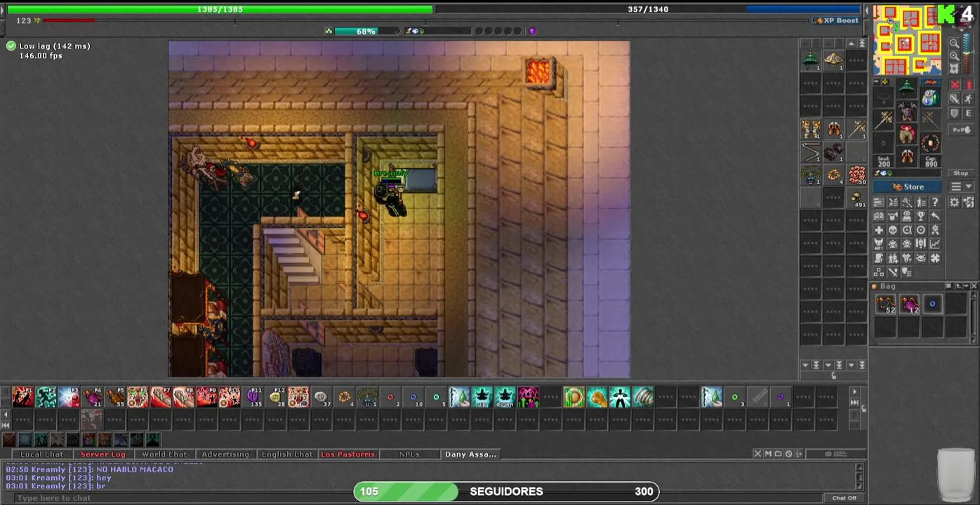Activate the claw slash spell slot
The image size is (980, 505).
point(643,397)
